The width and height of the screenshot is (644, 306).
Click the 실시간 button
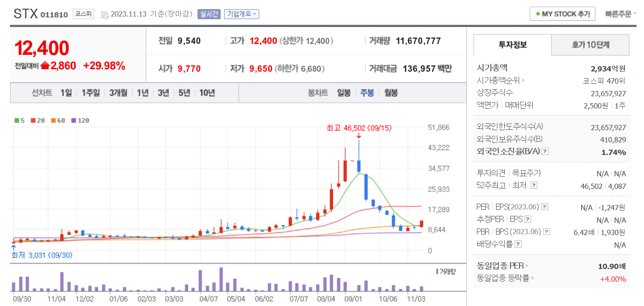[x=209, y=14]
